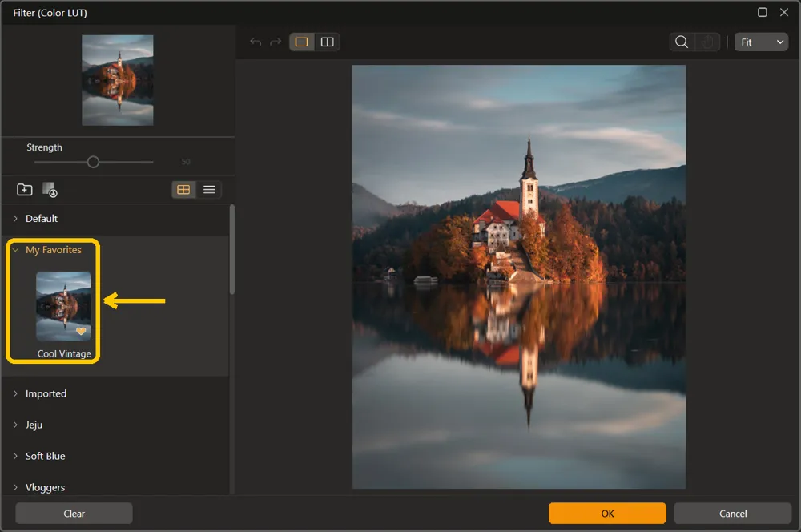This screenshot has height=532, width=801.
Task: Click the undo arrow icon
Action: tap(256, 42)
